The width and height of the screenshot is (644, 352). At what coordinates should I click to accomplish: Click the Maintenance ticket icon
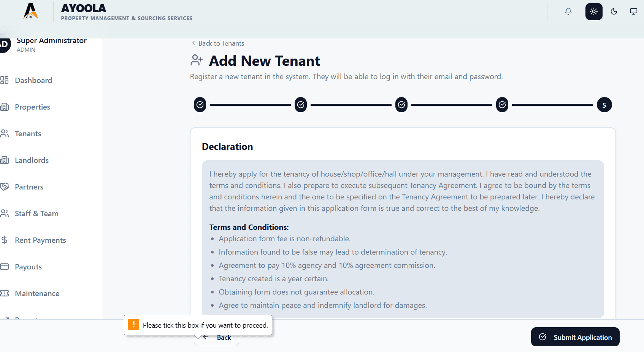click(5, 293)
